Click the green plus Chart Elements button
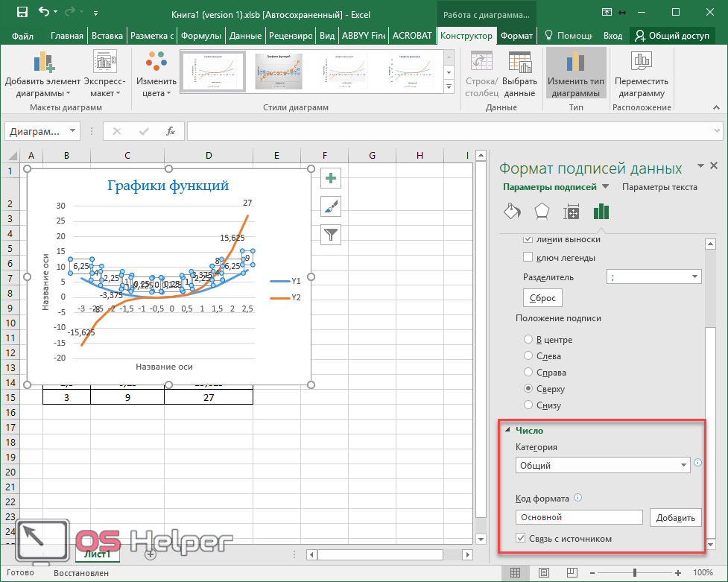Image resolution: width=728 pixels, height=582 pixels. [x=331, y=178]
